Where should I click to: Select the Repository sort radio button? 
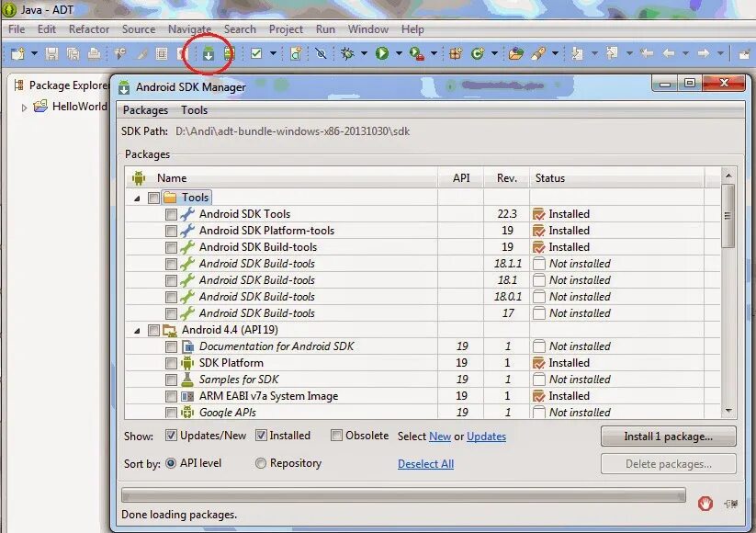click(x=260, y=463)
